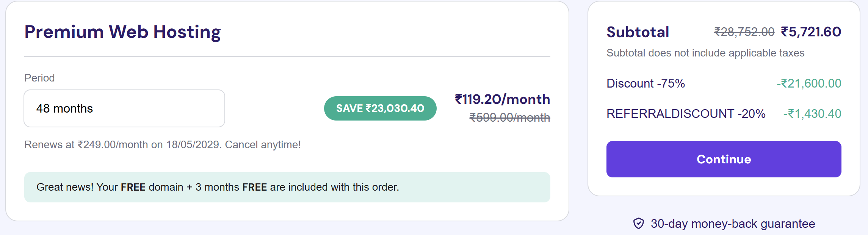868x235 pixels.
Task: Click the struck-through ₹28,752.00 subtotal
Action: point(744,32)
